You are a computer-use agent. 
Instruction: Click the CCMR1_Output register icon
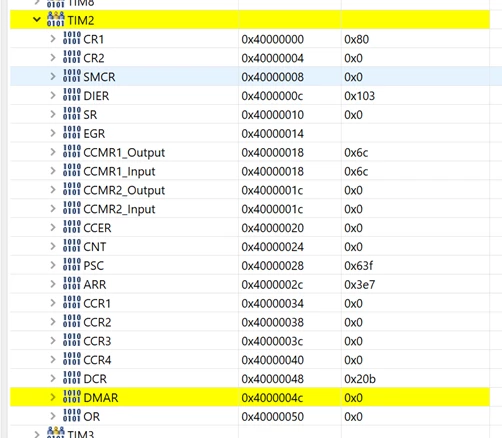click(x=72, y=151)
